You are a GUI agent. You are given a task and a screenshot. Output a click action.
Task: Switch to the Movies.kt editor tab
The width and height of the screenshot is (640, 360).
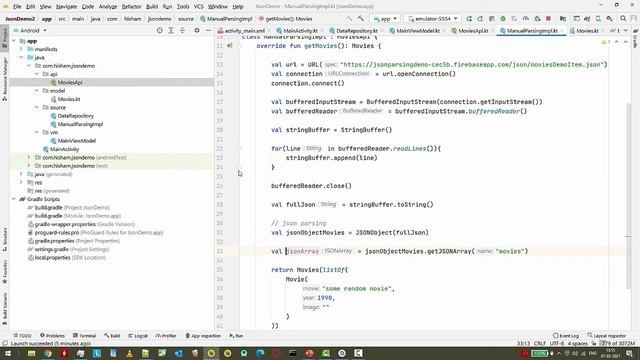coord(587,31)
